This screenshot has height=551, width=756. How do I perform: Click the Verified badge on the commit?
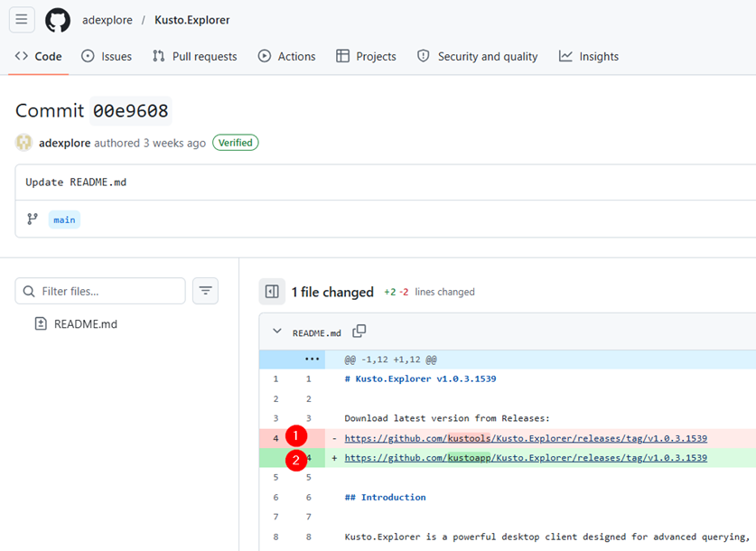[x=235, y=142]
